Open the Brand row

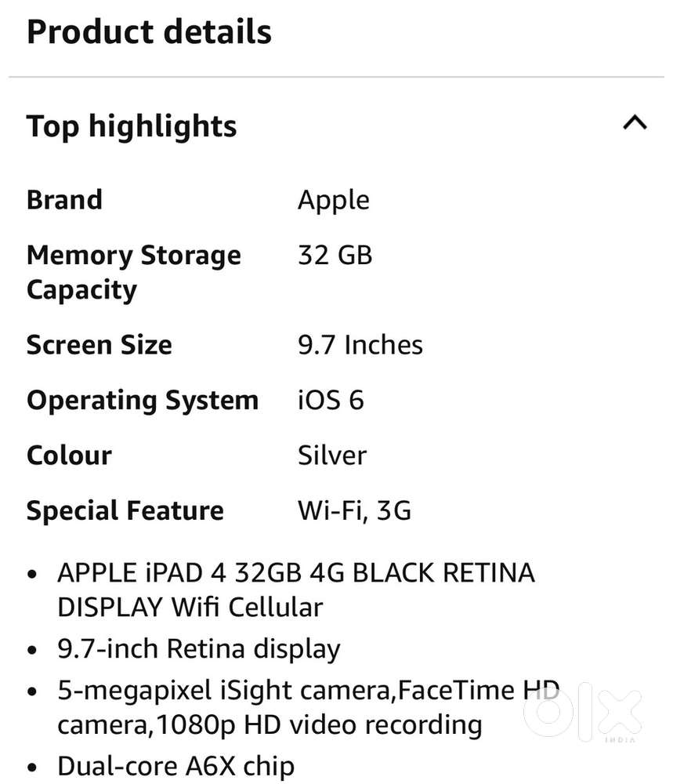(64, 200)
